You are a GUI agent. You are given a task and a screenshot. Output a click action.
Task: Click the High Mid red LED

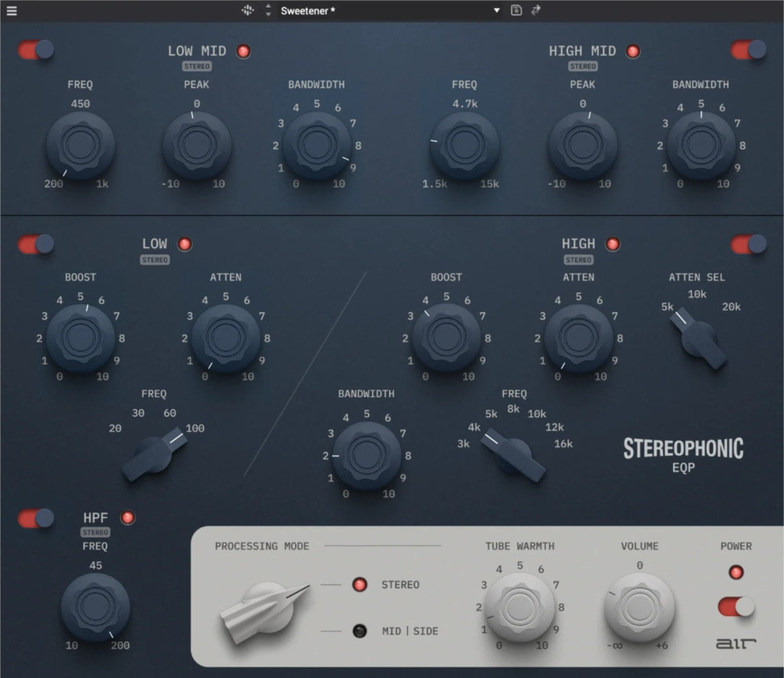pos(632,51)
